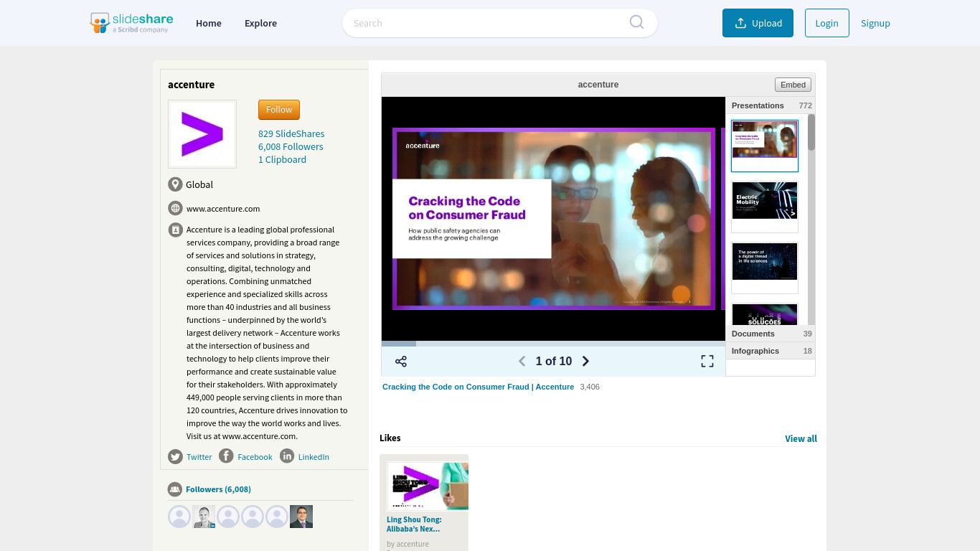This screenshot has width=980, height=551.
Task: Open Cracking the Code on Consumer Fraud title link
Action: [x=478, y=387]
